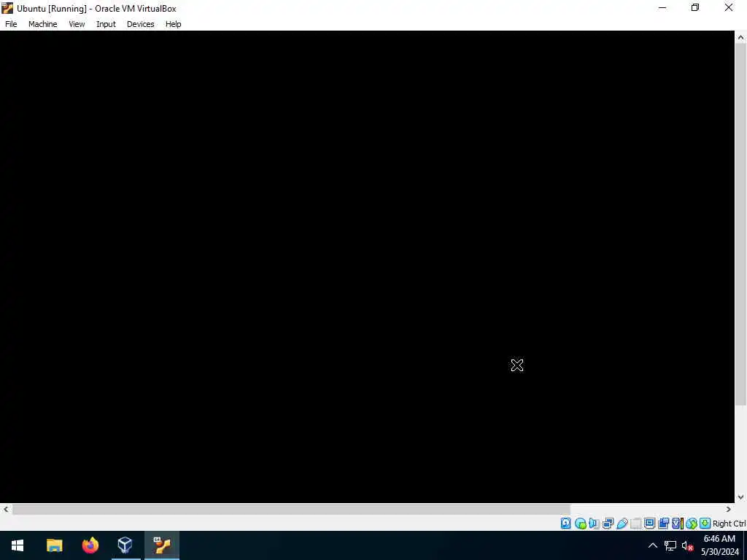The image size is (747, 560).
Task: Open the View menu
Action: [x=77, y=24]
